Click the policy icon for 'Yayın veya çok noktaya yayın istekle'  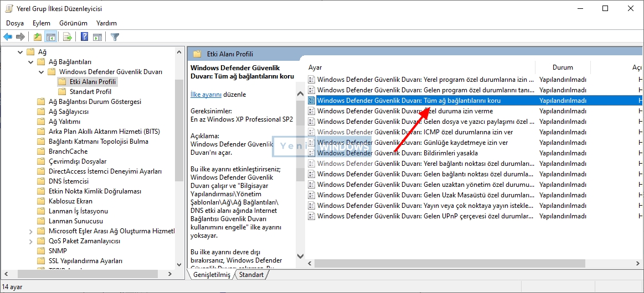pos(312,205)
